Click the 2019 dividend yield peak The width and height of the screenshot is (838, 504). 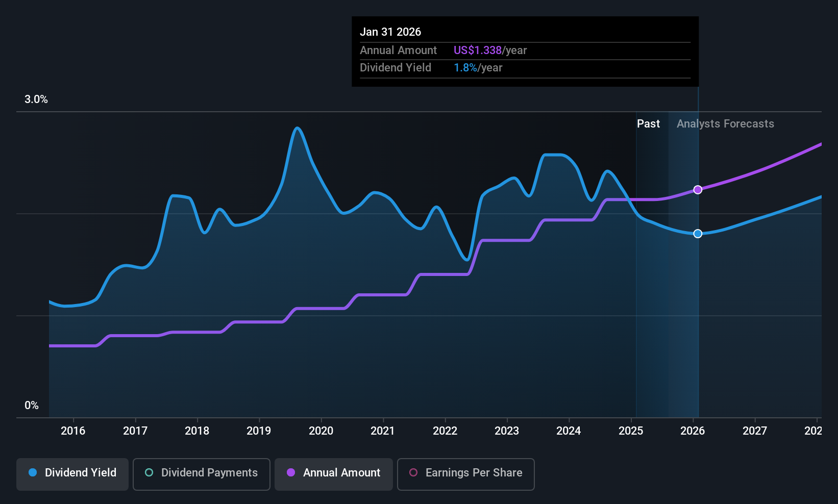coord(298,128)
